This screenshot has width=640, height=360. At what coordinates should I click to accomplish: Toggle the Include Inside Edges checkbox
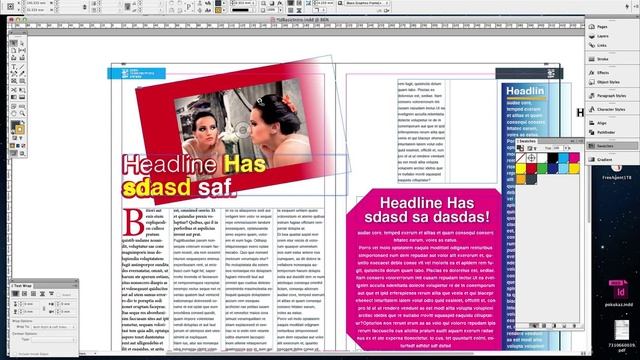pos(15,354)
